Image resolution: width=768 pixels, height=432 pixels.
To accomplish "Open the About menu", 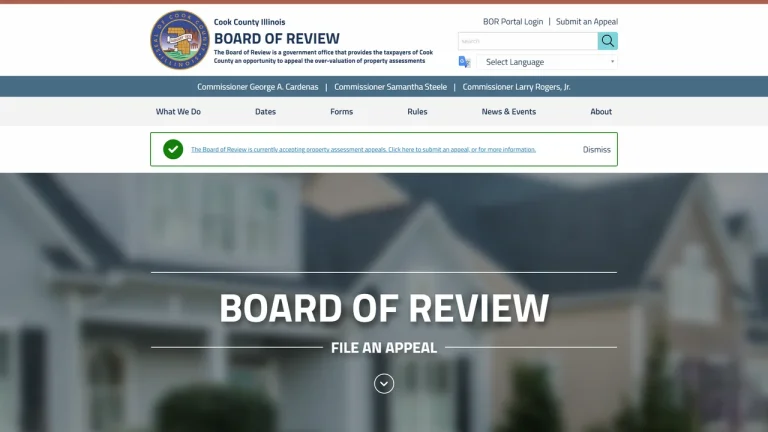I will pyautogui.click(x=601, y=112).
